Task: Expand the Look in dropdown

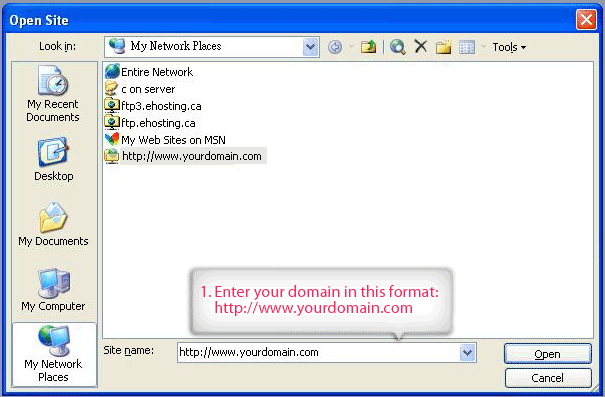Action: click(x=310, y=47)
